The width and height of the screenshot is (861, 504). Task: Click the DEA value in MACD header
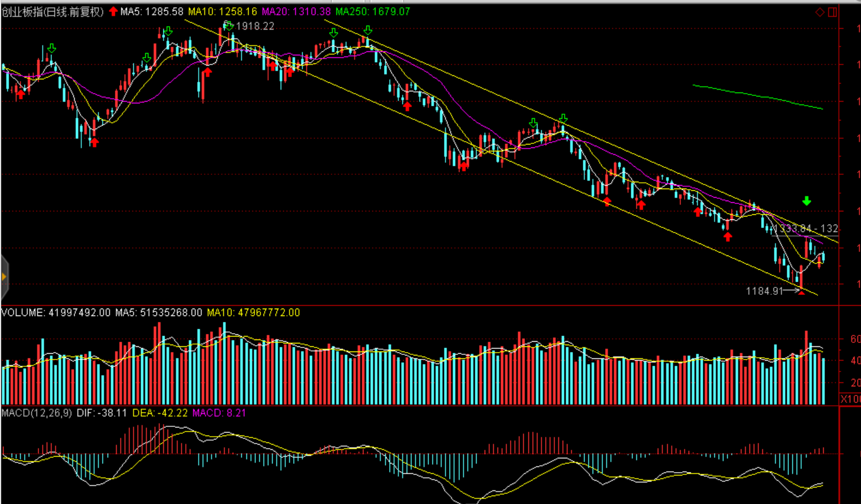159,413
